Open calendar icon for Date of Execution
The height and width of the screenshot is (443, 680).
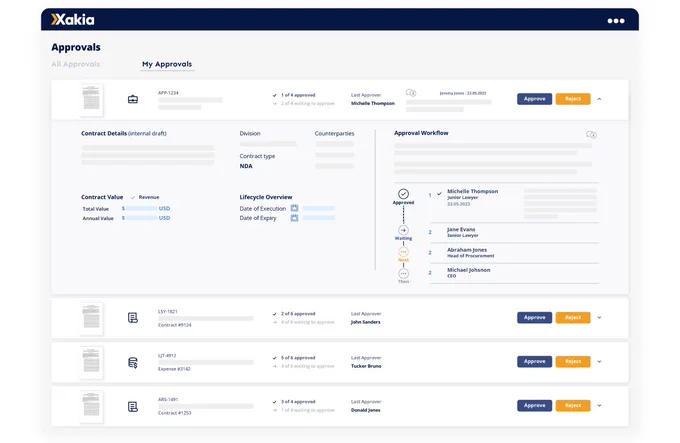point(294,208)
